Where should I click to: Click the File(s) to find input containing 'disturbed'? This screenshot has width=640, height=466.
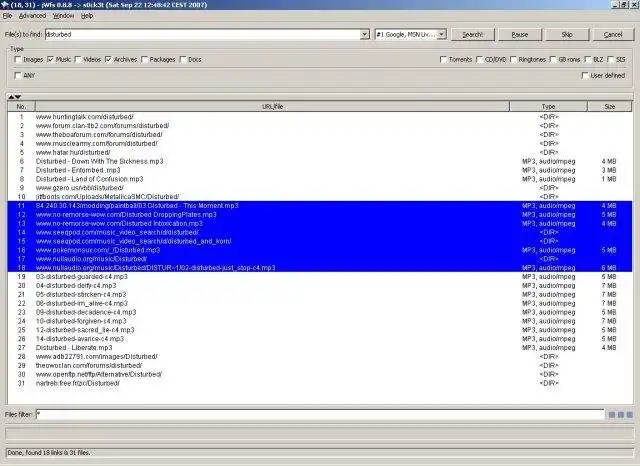202,35
